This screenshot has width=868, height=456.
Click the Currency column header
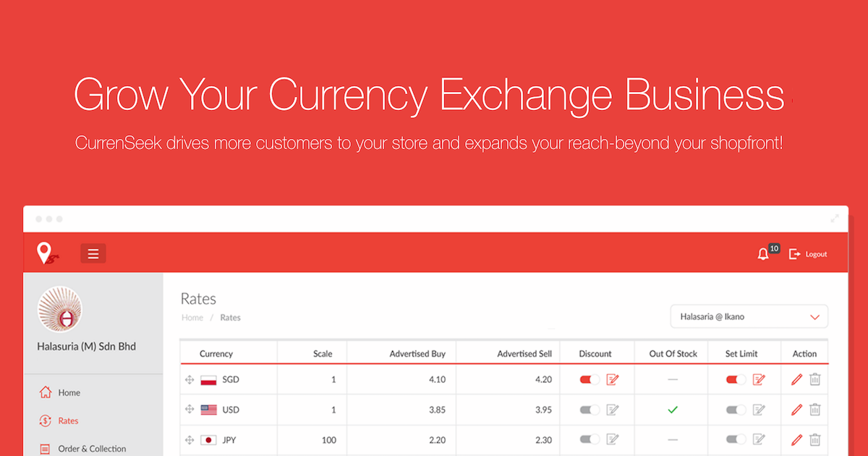(216, 354)
